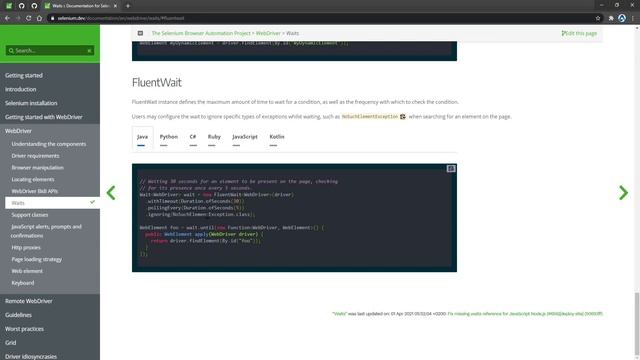
Task: Open Locating elements page
Action: tap(33, 180)
